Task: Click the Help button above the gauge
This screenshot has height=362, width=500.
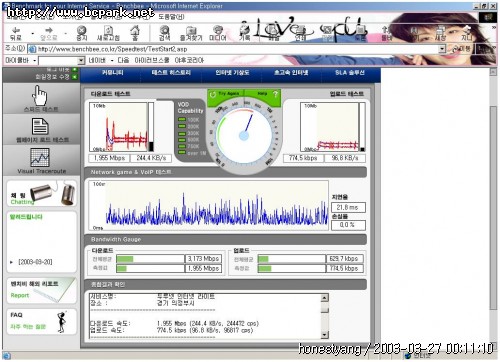Action: click(263, 94)
